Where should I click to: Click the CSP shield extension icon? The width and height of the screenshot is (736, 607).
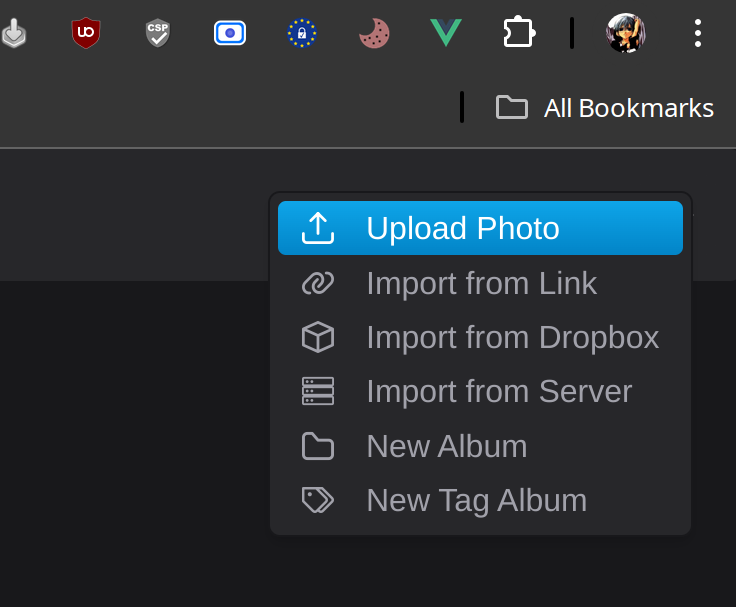(158, 33)
